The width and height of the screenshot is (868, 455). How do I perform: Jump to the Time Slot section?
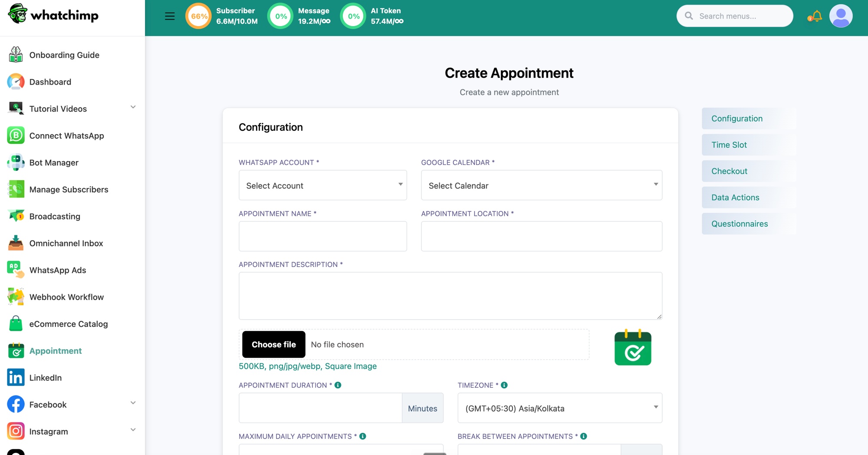pyautogui.click(x=749, y=145)
